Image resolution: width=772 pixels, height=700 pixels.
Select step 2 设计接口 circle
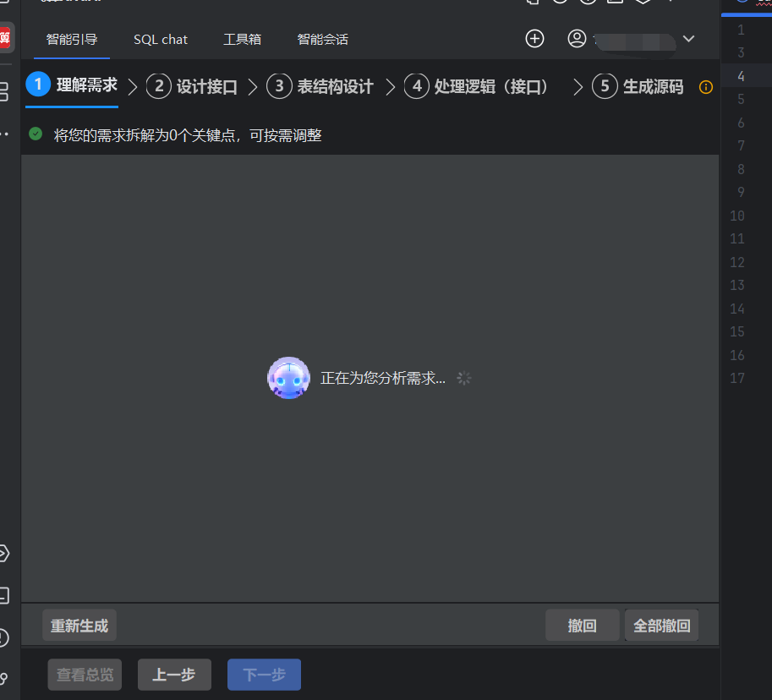158,86
